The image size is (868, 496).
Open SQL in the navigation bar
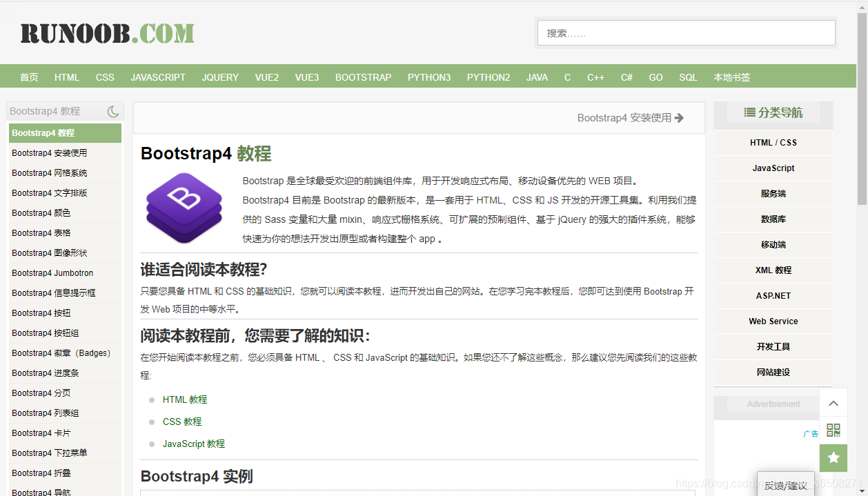(x=688, y=77)
